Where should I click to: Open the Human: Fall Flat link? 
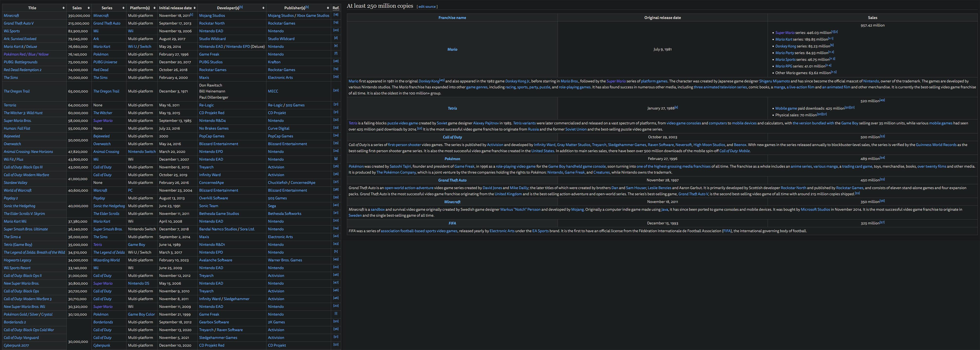[17, 128]
